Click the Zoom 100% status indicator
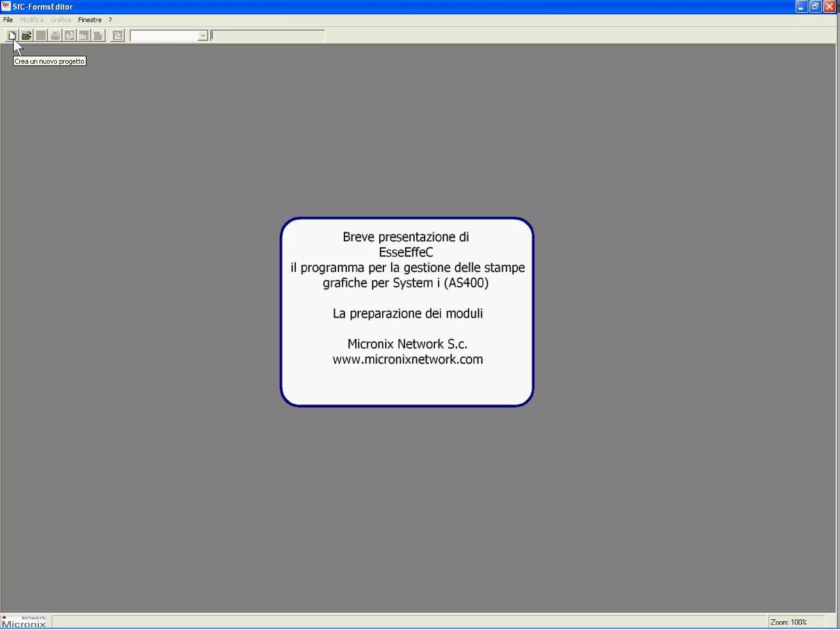840x630 pixels. click(788, 622)
